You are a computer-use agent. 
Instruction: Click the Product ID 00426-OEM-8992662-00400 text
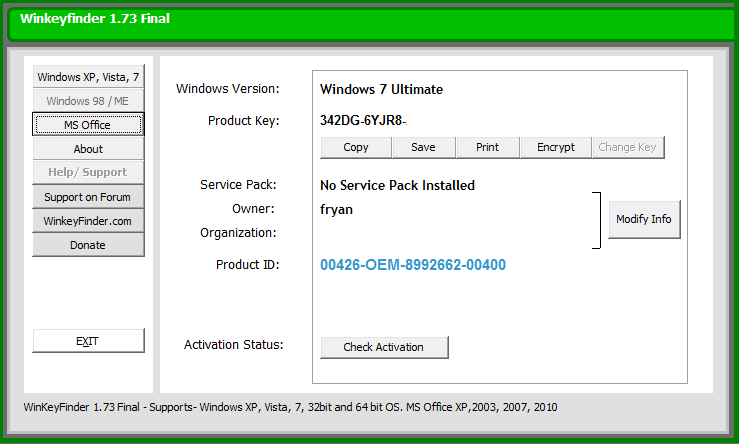tap(413, 265)
